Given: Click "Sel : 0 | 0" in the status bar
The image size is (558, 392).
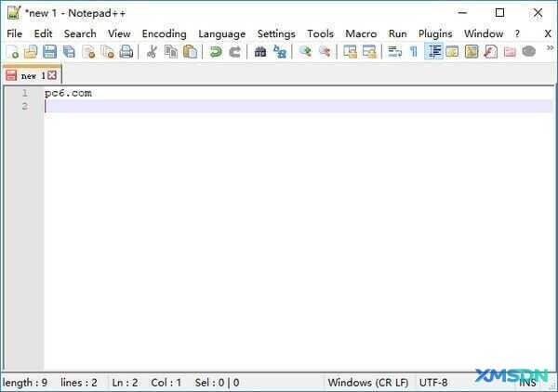Looking at the screenshot, I should click(217, 383).
